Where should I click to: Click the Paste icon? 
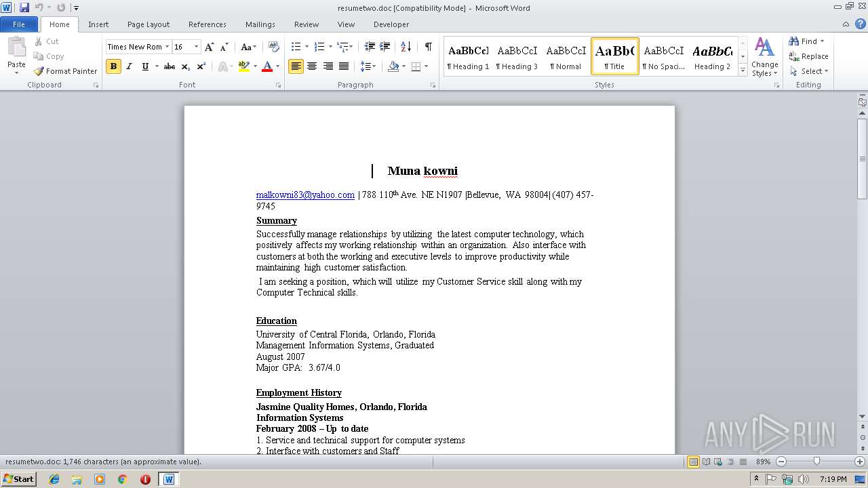16,47
